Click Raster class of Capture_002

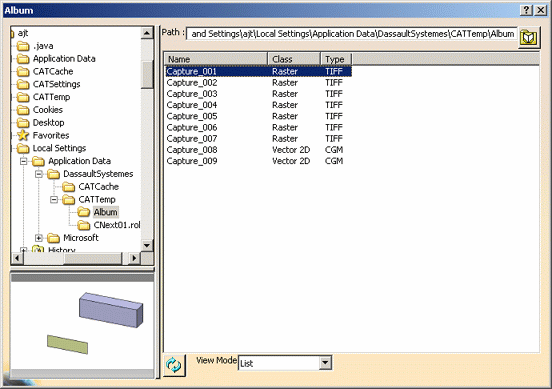[285, 83]
